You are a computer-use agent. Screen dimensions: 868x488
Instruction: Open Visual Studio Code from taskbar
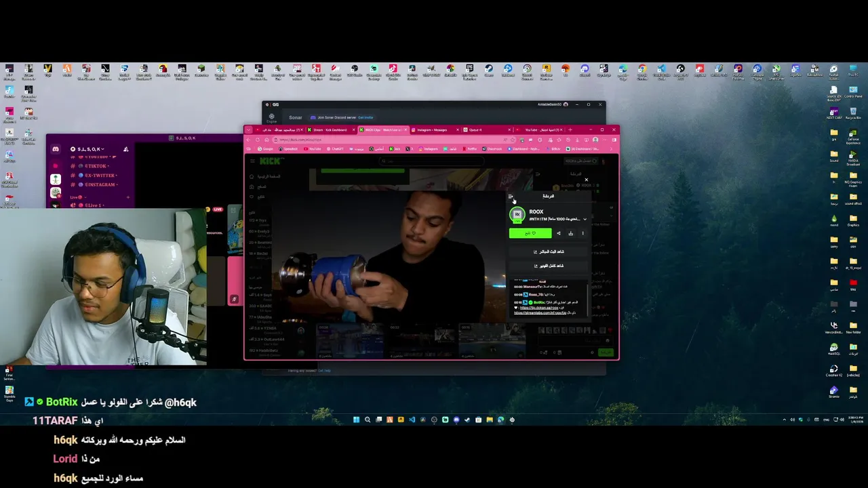pyautogui.click(x=412, y=420)
